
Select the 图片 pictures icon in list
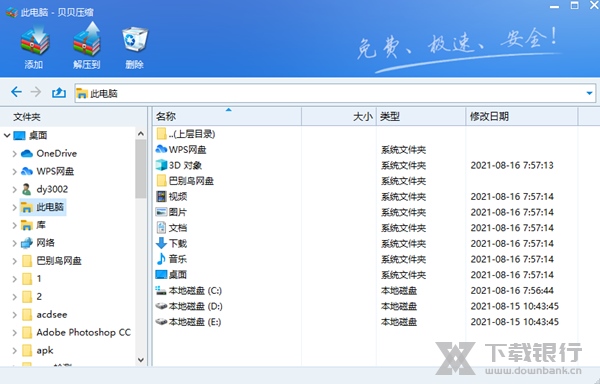[161, 212]
